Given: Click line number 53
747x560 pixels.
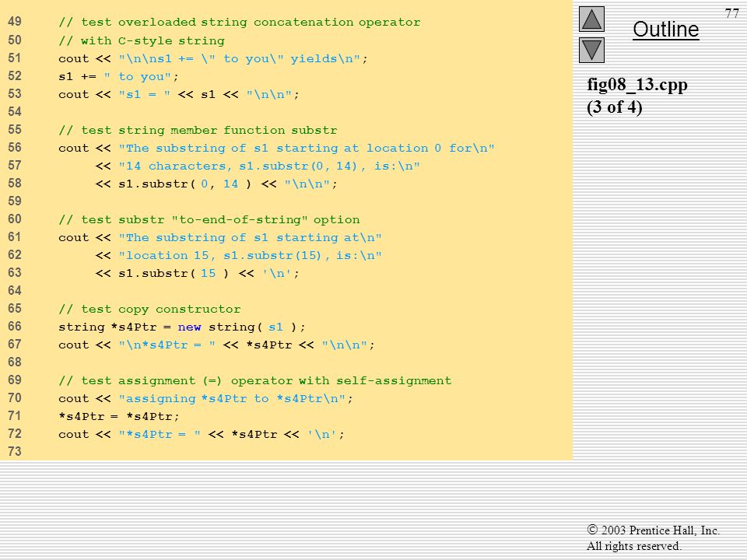Looking at the screenshot, I should (x=15, y=94).
